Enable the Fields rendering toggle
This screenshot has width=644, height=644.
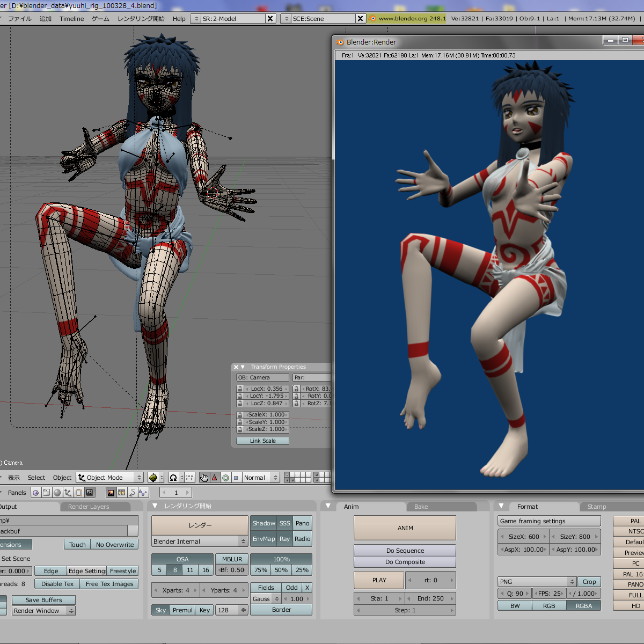(266, 588)
